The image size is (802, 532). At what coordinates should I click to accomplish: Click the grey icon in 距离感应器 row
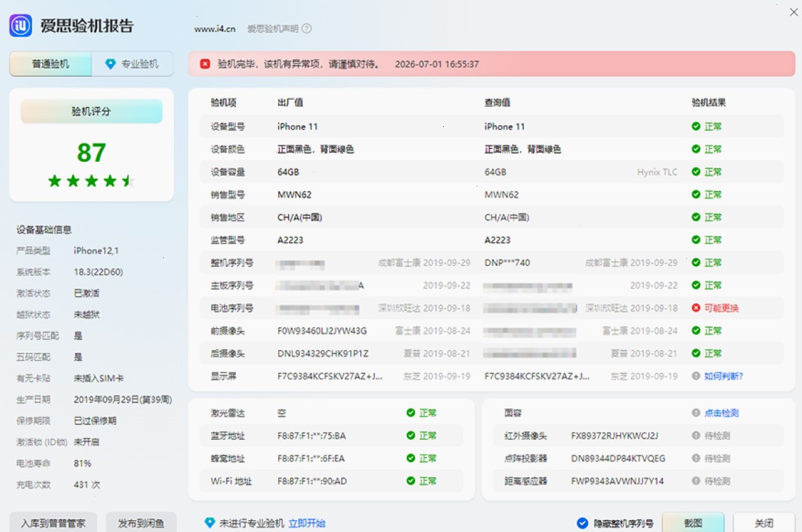coord(696,481)
